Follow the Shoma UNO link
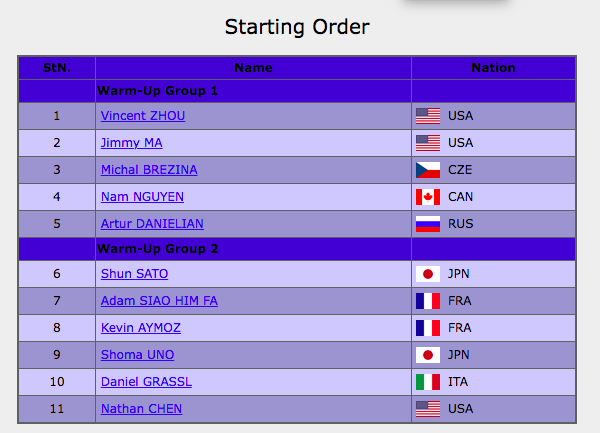Screen dimensions: 600x433 tap(137, 355)
